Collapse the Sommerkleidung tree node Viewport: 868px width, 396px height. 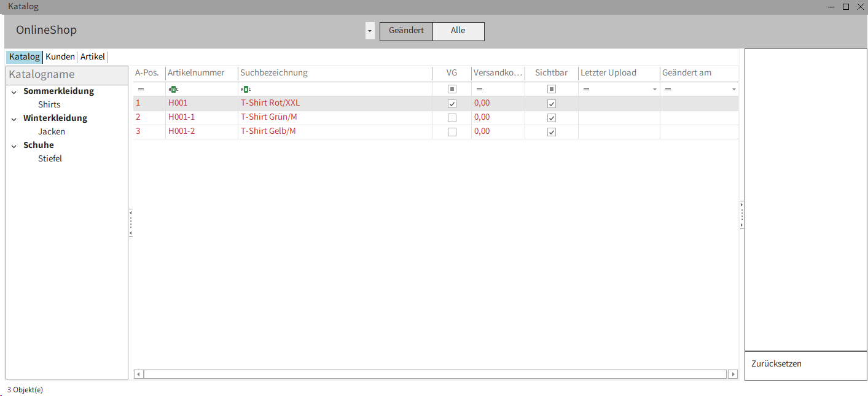click(x=14, y=91)
